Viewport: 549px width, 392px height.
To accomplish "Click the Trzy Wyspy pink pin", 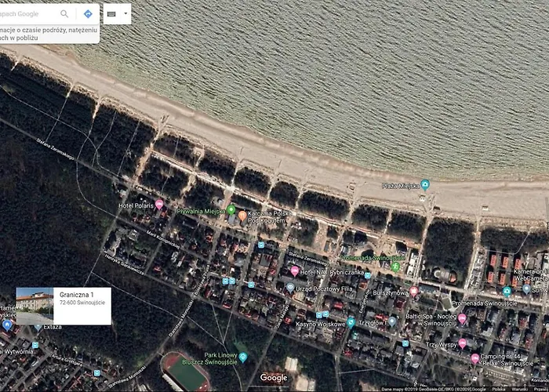I will [462, 343].
